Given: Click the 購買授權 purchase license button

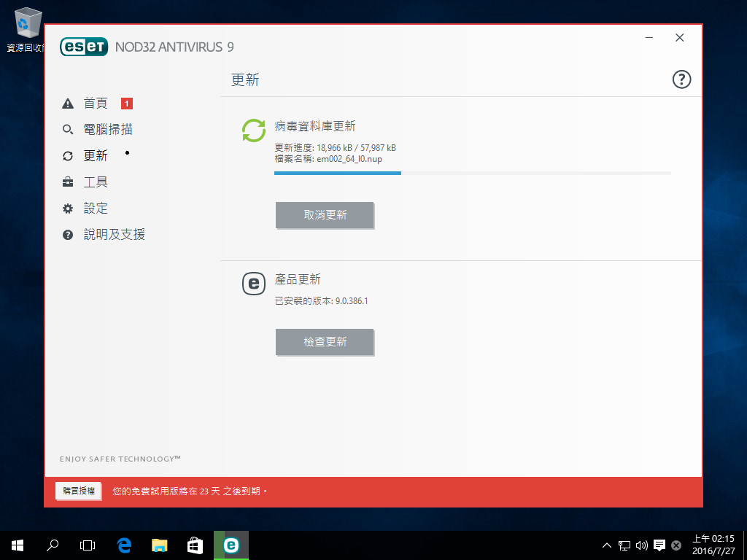Looking at the screenshot, I should click(x=79, y=491).
